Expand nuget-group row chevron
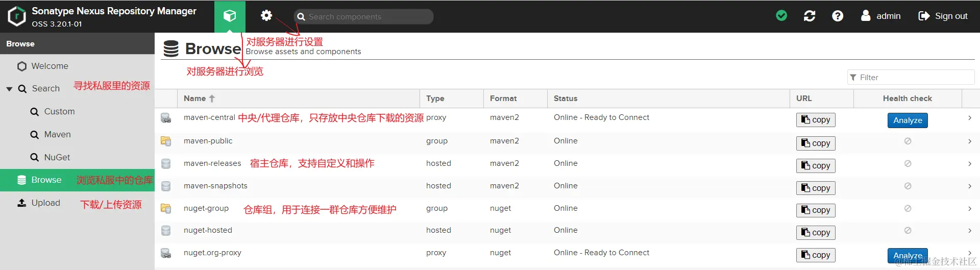 point(970,209)
